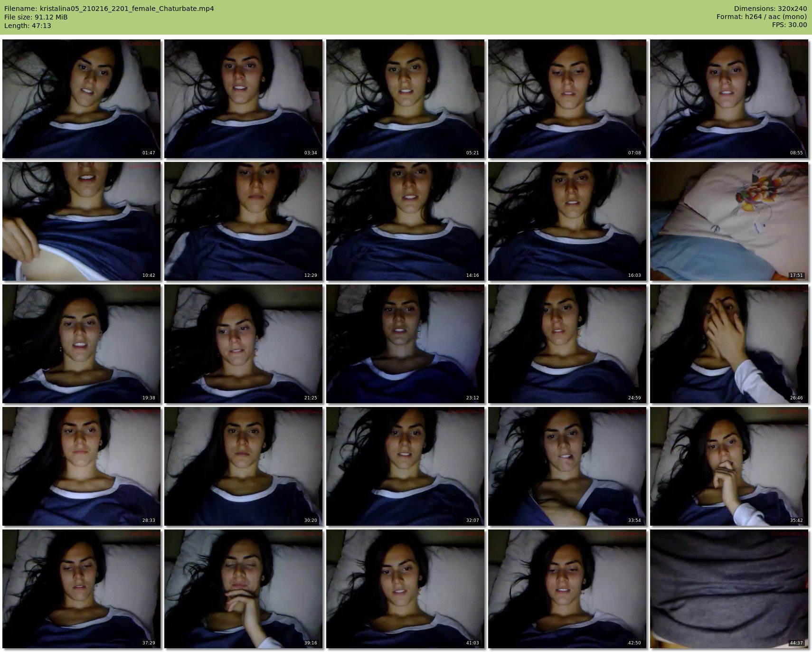Click the 42:50 timestamp marker
Image resolution: width=812 pixels, height=652 pixels.
pyautogui.click(x=634, y=643)
